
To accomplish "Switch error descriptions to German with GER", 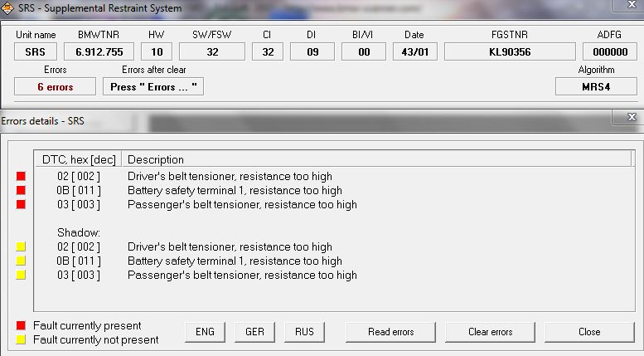I will pyautogui.click(x=254, y=332).
